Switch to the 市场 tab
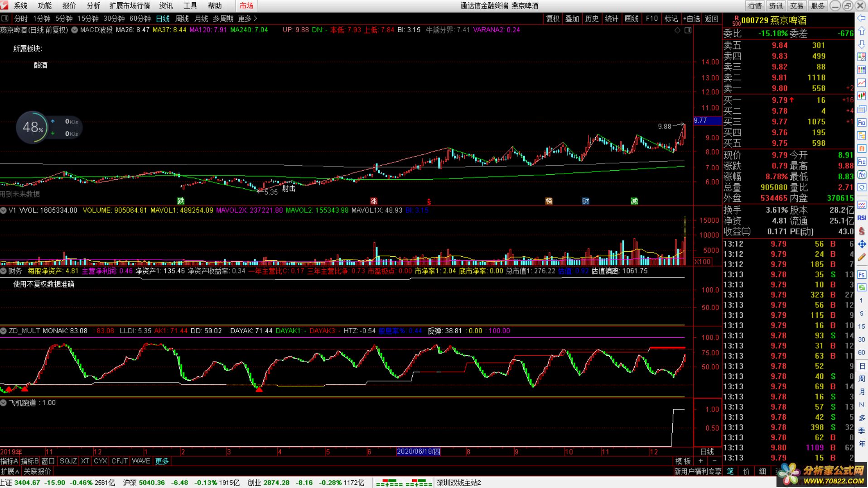This screenshot has width=868, height=488. point(246,5)
